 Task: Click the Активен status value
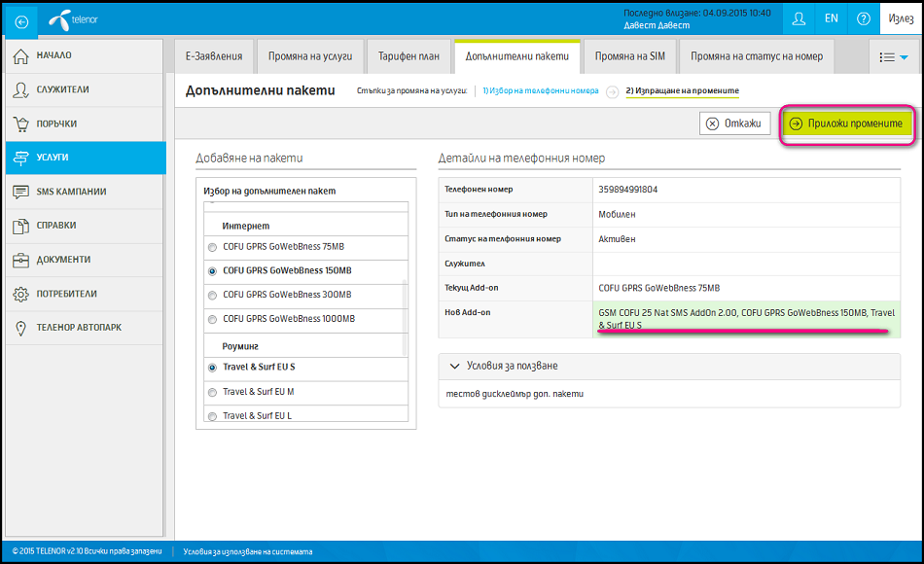pyautogui.click(x=617, y=239)
